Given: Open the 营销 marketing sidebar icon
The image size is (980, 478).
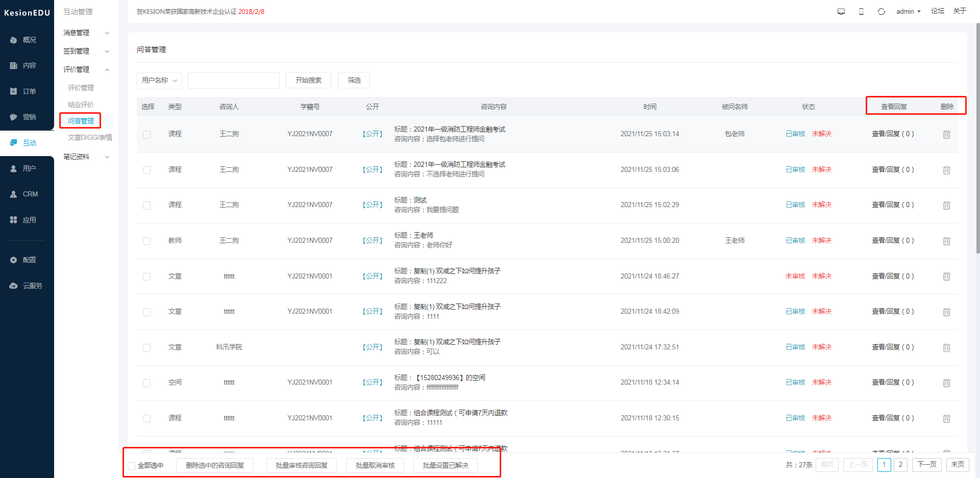Looking at the screenshot, I should point(14,117).
